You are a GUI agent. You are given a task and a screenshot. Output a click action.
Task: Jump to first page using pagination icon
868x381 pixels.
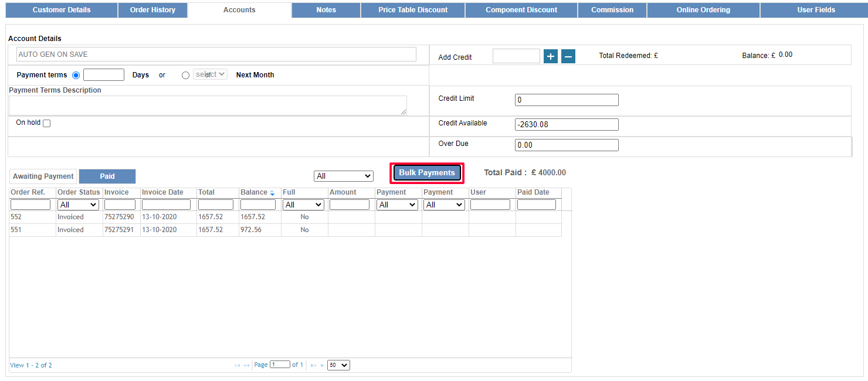point(237,365)
